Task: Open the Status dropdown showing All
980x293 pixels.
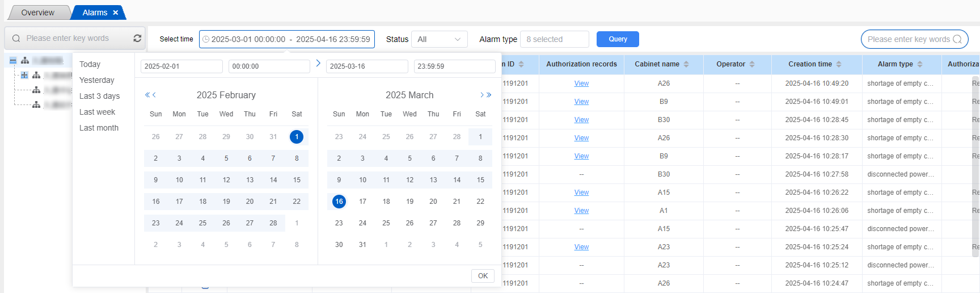Action: [439, 39]
